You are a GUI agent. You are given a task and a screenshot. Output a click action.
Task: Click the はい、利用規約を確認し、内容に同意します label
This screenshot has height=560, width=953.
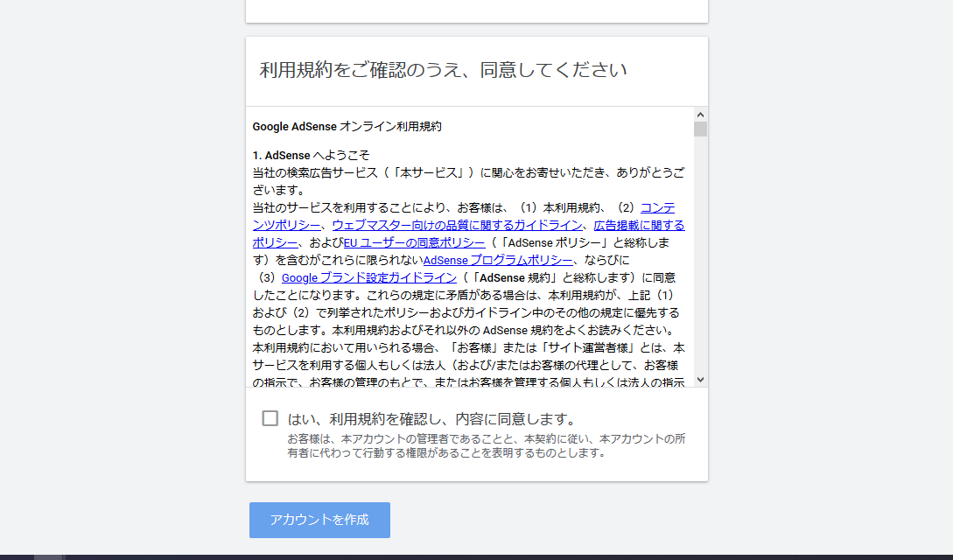click(431, 419)
